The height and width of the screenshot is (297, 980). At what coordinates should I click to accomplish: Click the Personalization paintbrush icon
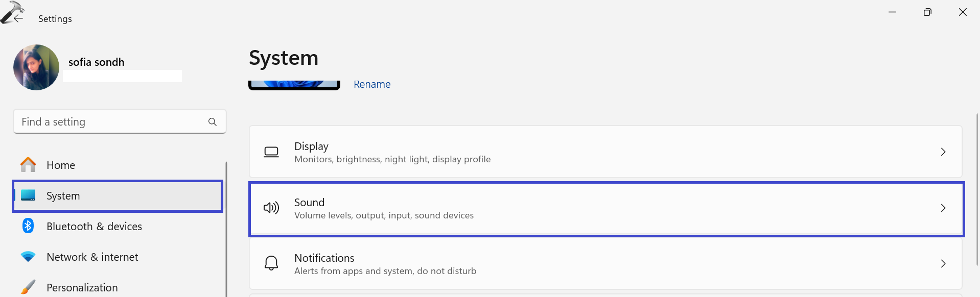pos(28,287)
